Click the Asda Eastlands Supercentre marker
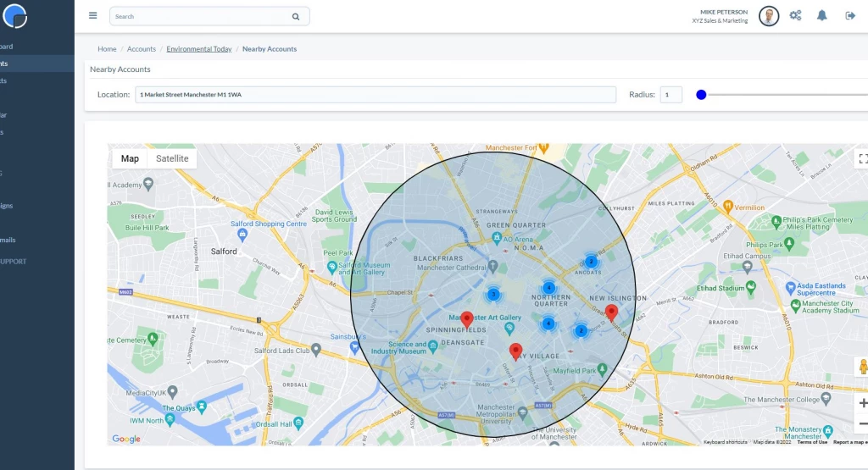 pos(791,288)
